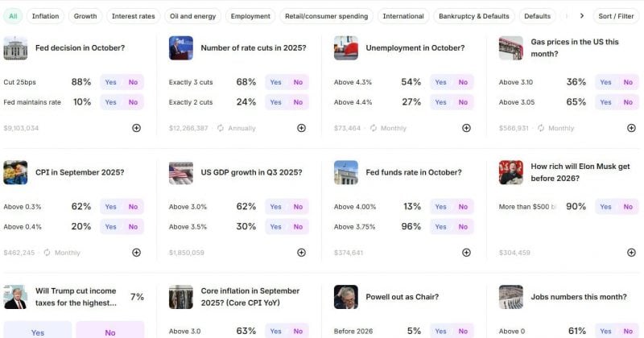Open the Sort / Filter menu

coord(616,16)
